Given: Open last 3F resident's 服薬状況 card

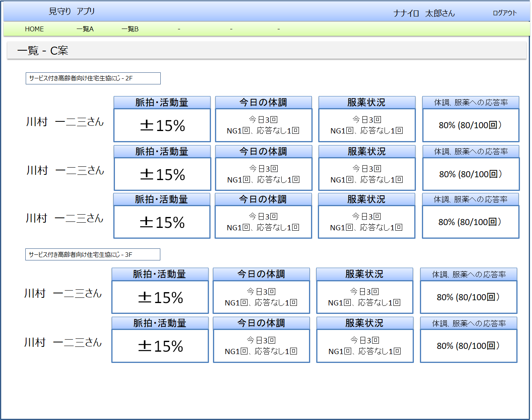Looking at the screenshot, I should click(x=364, y=346).
